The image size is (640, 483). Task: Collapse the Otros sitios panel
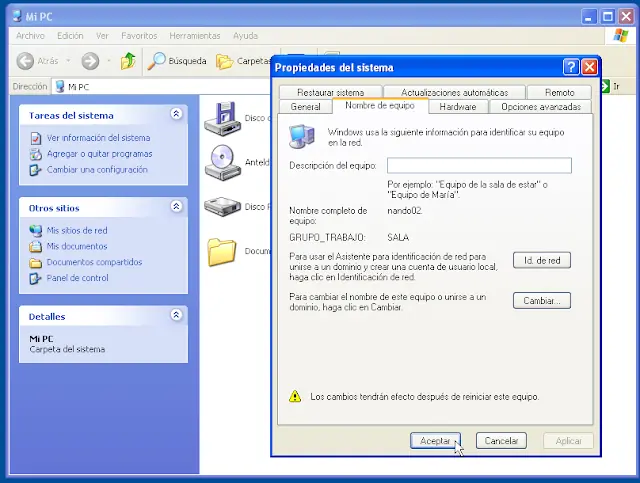(x=176, y=207)
